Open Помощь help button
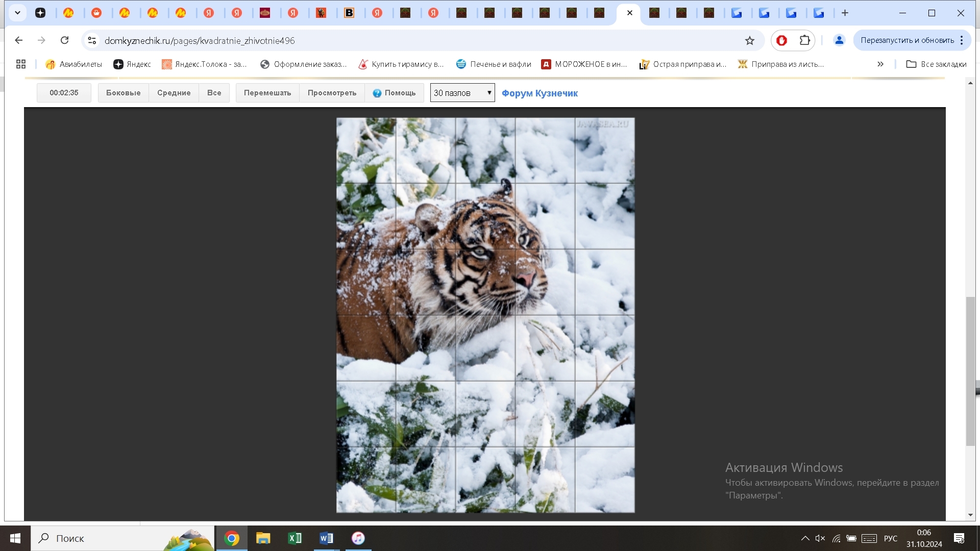The width and height of the screenshot is (980, 551). point(395,93)
